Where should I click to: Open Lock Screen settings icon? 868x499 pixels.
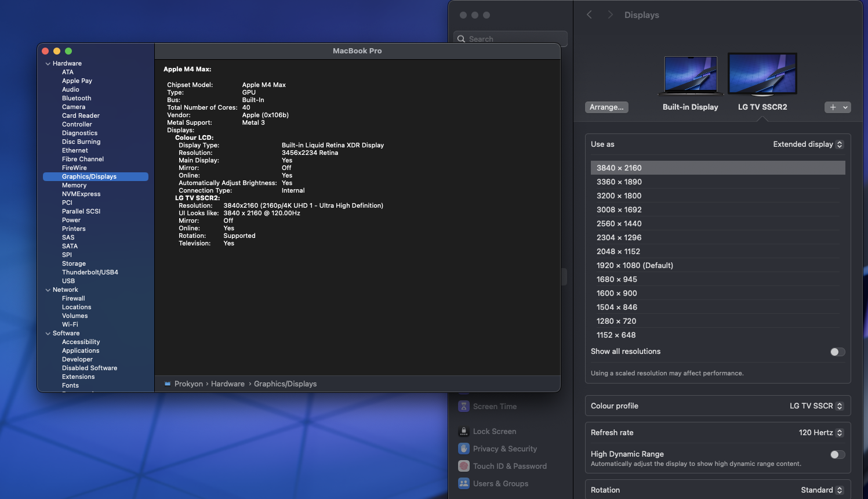click(x=464, y=431)
